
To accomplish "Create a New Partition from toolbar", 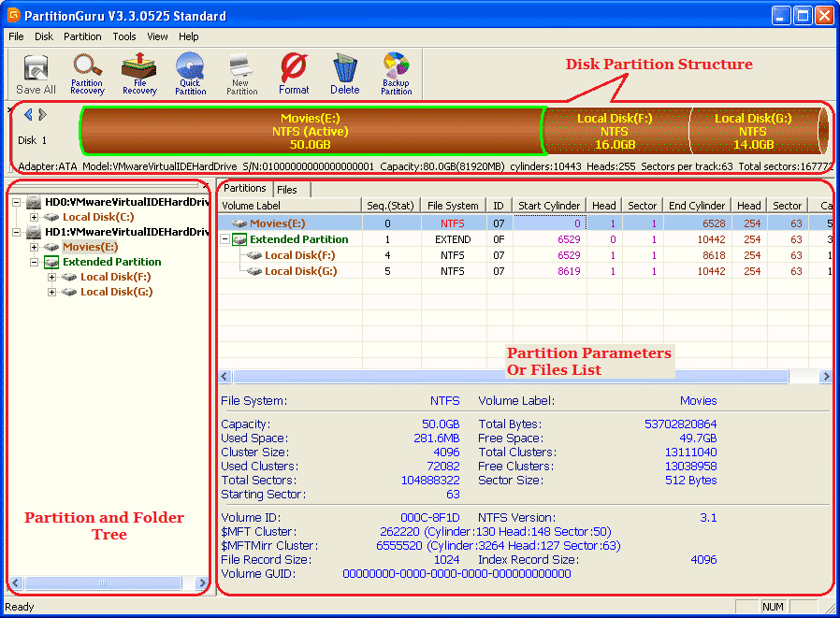I will 241,74.
